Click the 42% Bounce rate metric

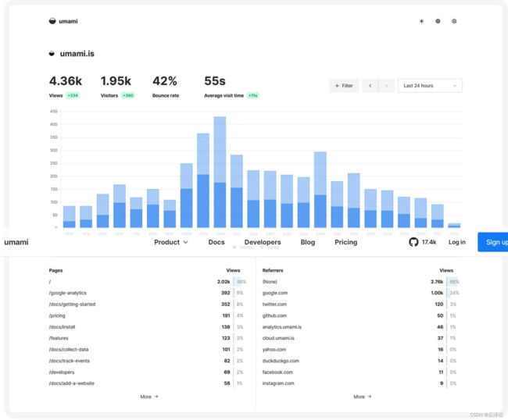coord(166,87)
